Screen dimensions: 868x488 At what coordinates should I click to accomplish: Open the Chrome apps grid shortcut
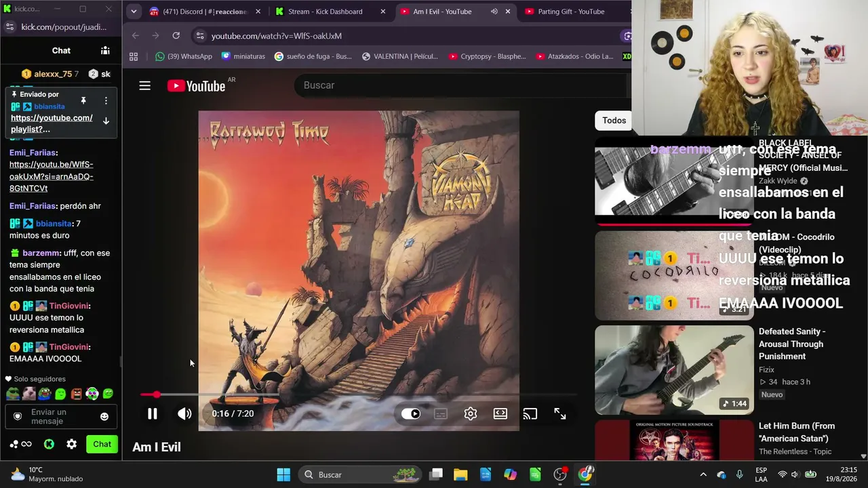pos(134,56)
